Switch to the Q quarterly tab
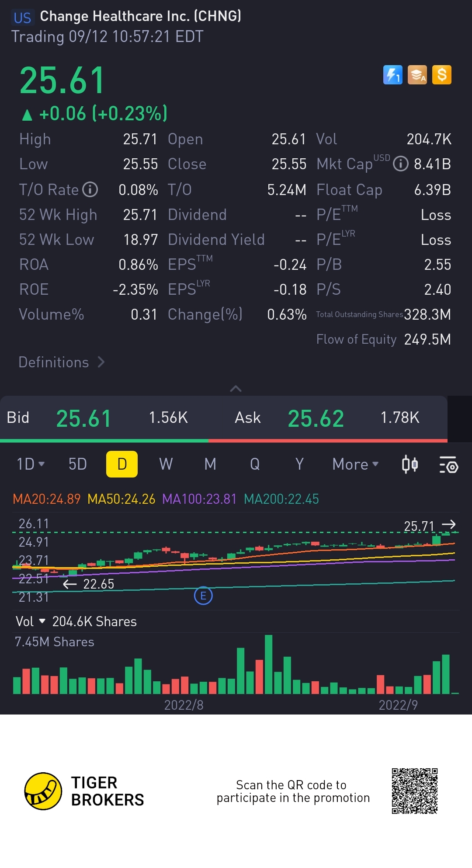The width and height of the screenshot is (472, 868). click(255, 464)
